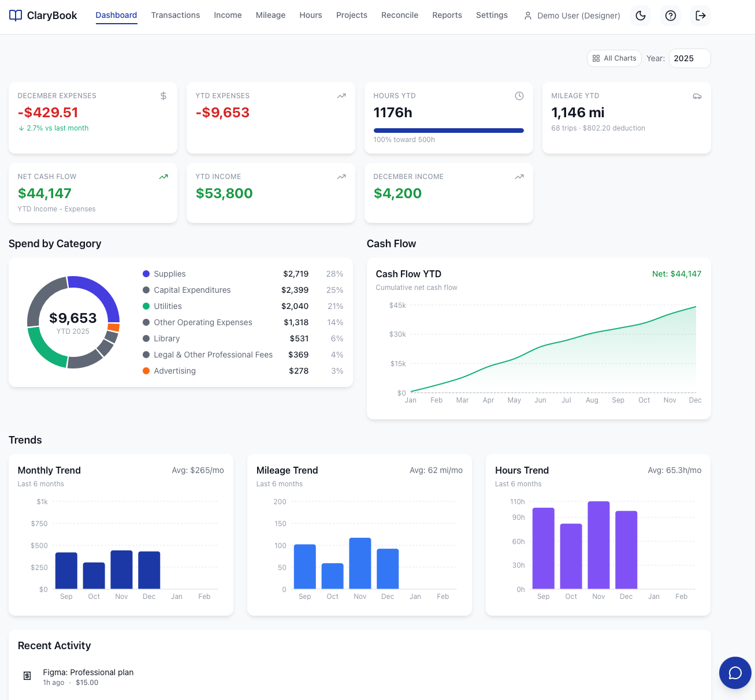Toggle dark mode with the moon icon
Viewport: 755px width, 700px height.
pos(640,16)
